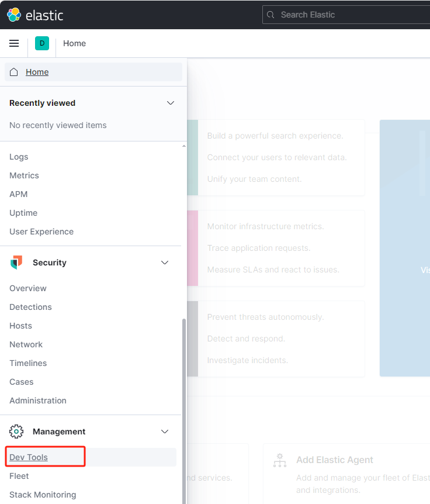430x504 pixels.
Task: Collapse the Security section in the sidebar
Action: [x=164, y=263]
